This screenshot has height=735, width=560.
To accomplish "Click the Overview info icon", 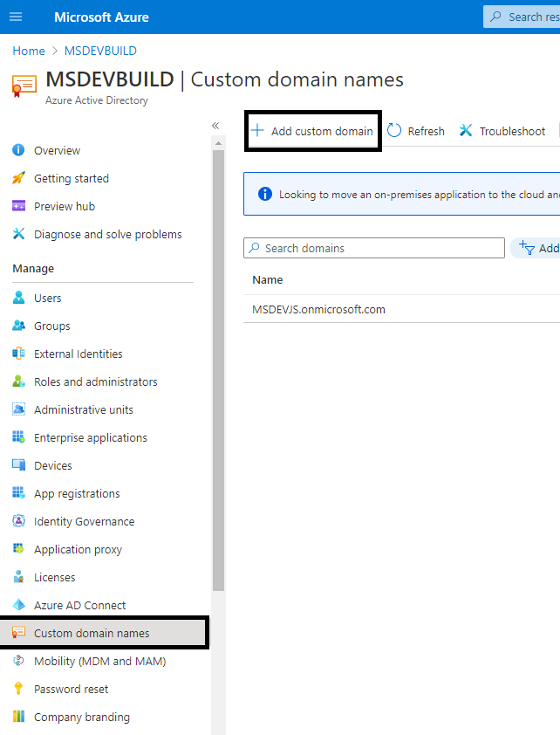I will coord(18,150).
